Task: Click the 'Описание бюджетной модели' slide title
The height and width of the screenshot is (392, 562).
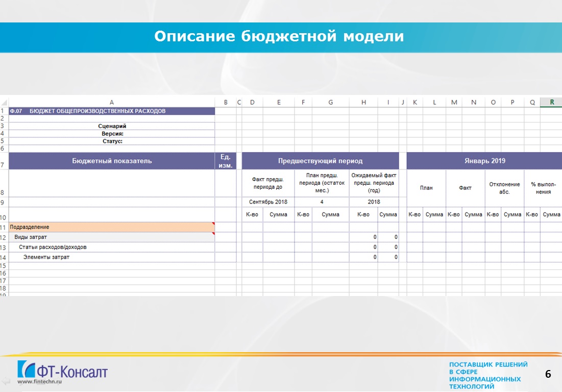Action: [x=279, y=36]
